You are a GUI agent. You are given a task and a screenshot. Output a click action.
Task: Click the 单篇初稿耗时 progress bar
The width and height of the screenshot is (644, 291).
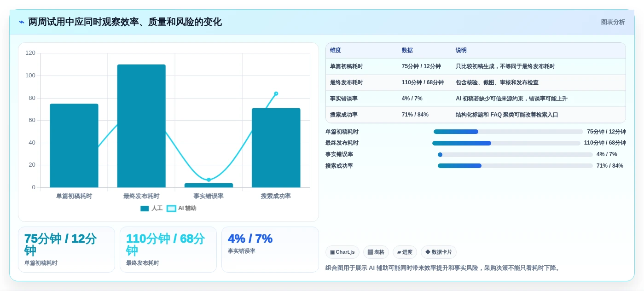(x=508, y=132)
